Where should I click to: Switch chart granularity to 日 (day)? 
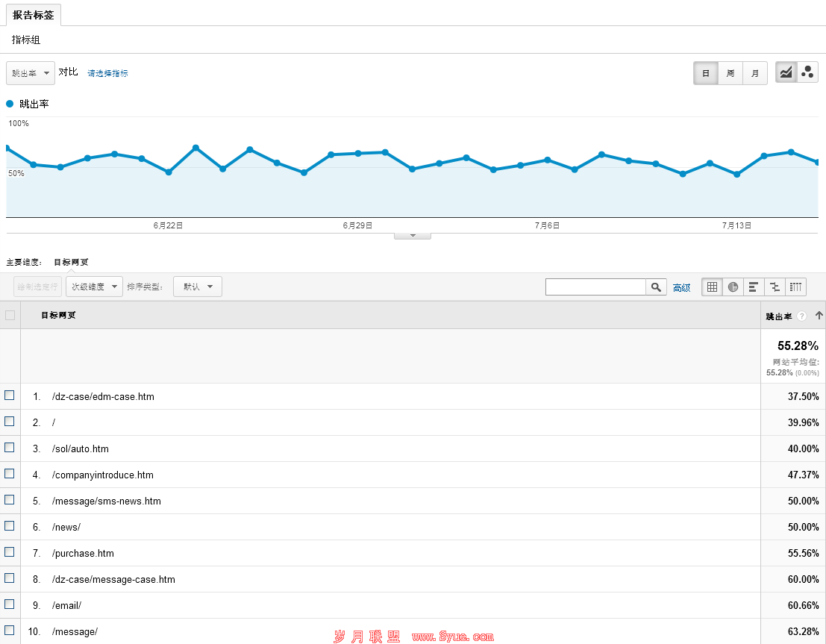(x=706, y=73)
